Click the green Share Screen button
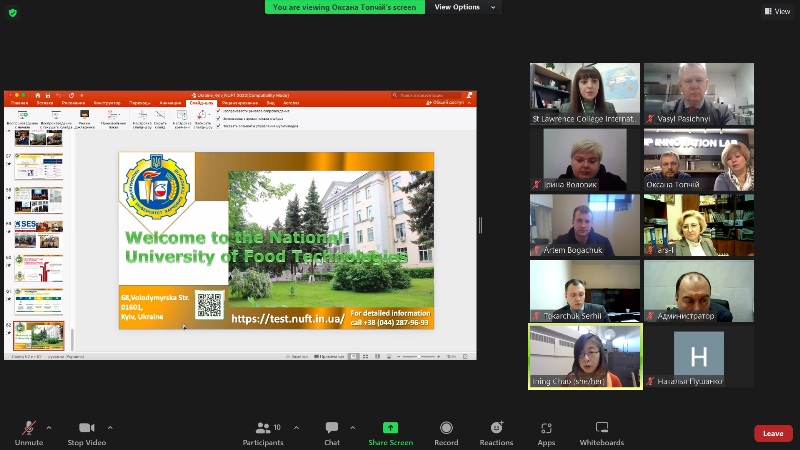This screenshot has height=450, width=800. coord(390,433)
